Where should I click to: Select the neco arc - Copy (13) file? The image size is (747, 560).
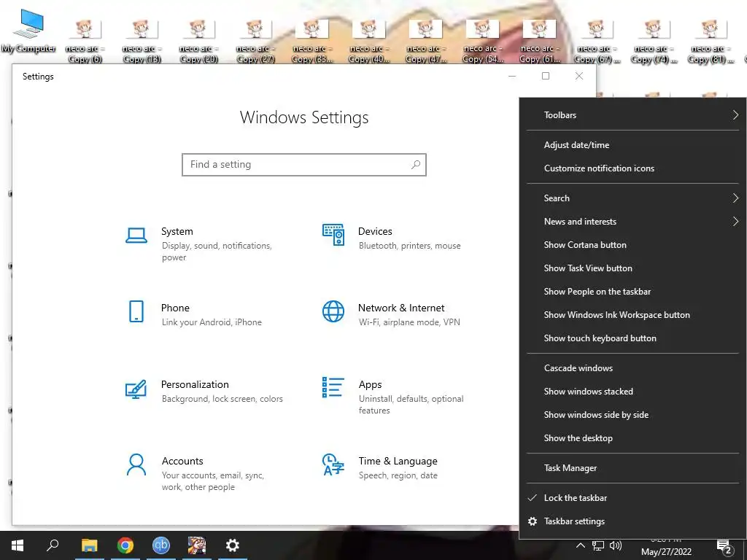click(142, 41)
